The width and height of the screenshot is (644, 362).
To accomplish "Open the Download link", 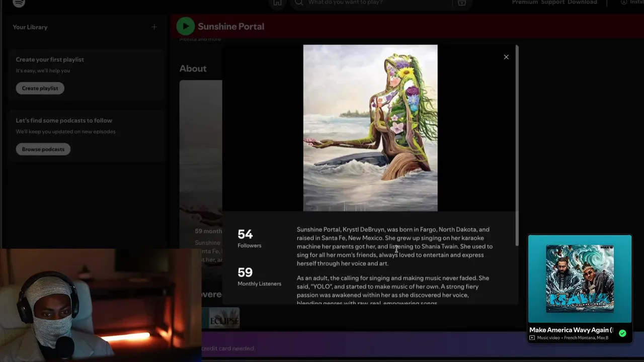I will coord(582,3).
